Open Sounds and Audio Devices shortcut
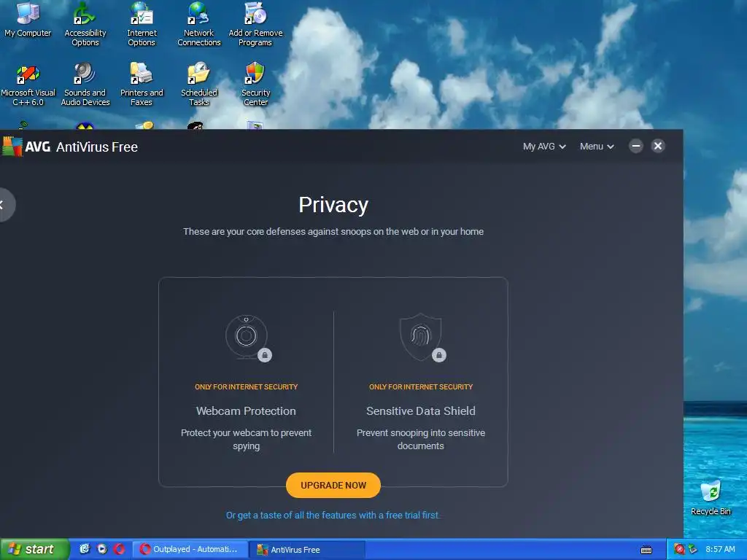Image resolution: width=747 pixels, height=560 pixels. [85, 85]
